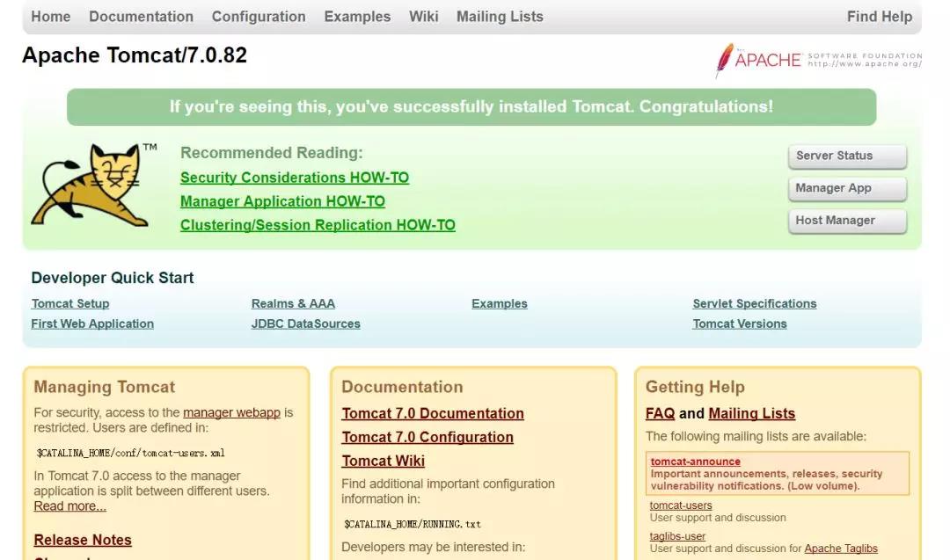This screenshot has height=560, width=950.
Task: Visit the Tomcat Wiki link
Action: (383, 461)
